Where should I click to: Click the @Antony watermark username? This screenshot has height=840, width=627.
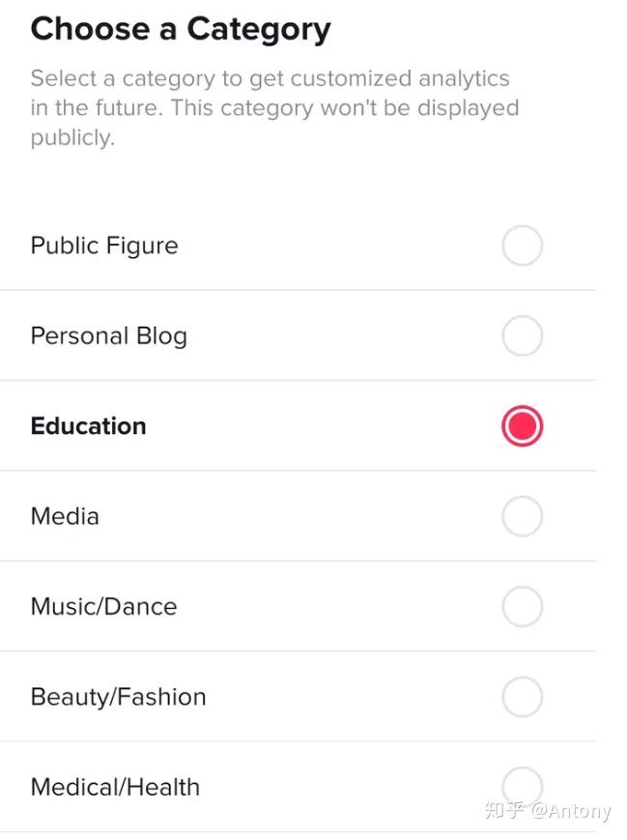point(571,811)
